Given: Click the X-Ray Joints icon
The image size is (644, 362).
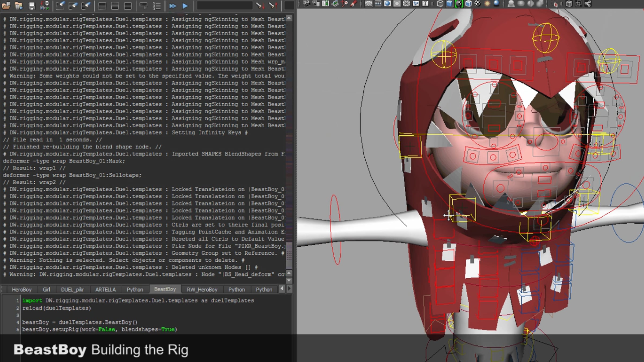Looking at the screenshot, I should point(588,3).
